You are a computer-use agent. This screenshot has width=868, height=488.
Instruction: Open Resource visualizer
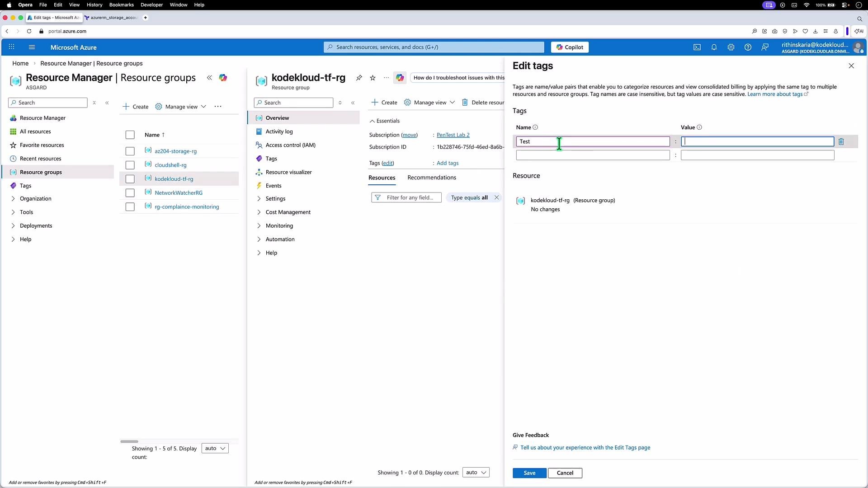(x=288, y=172)
